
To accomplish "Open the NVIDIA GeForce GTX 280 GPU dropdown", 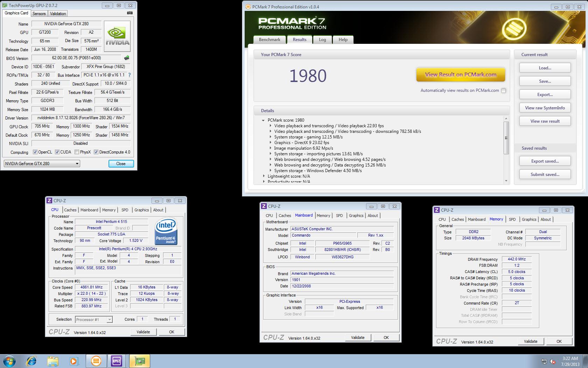I will tap(42, 164).
